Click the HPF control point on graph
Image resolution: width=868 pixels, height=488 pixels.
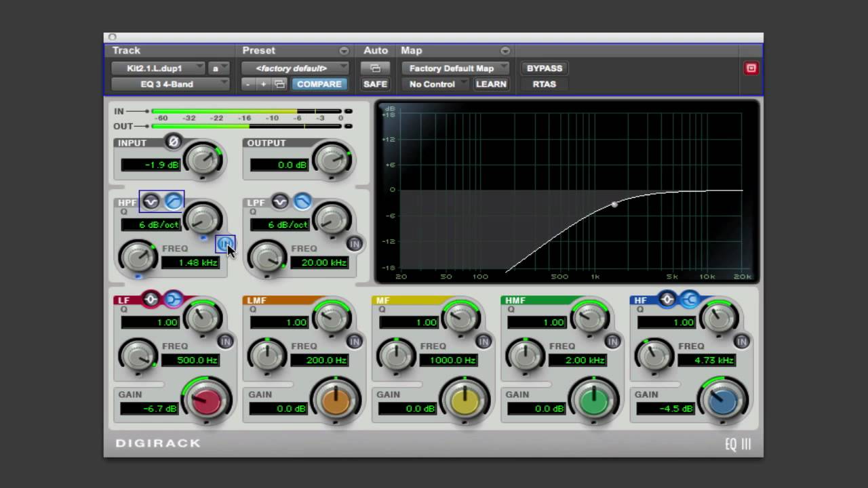[614, 204]
